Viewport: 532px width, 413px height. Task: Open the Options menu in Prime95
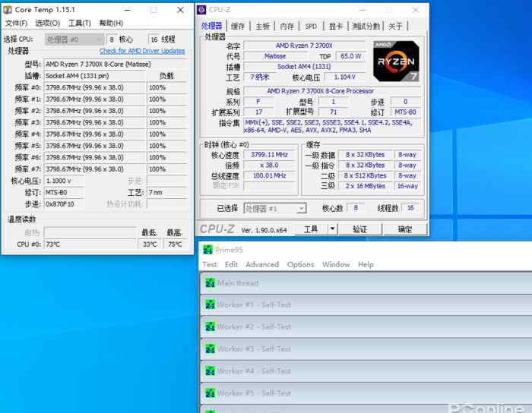[x=301, y=264]
